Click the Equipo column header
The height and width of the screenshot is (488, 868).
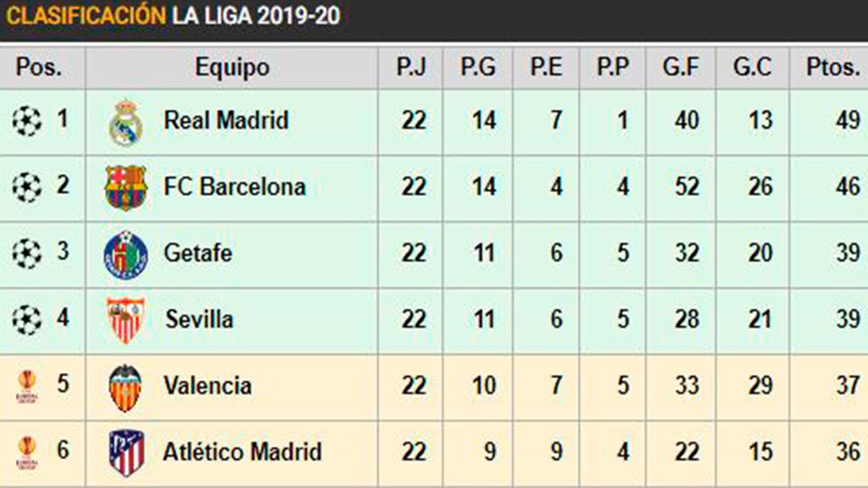pyautogui.click(x=232, y=68)
